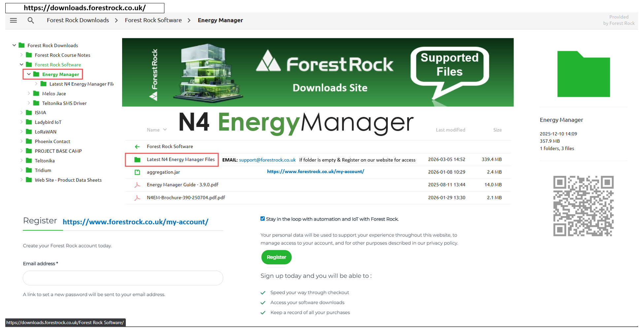
Task: Select Forest Rock Software breadcrumb
Action: pos(153,20)
